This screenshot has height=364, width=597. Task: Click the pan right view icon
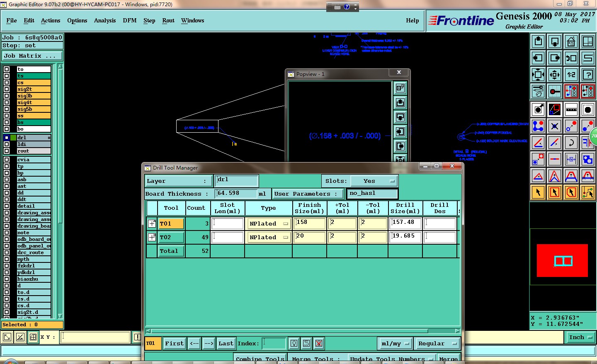click(555, 58)
